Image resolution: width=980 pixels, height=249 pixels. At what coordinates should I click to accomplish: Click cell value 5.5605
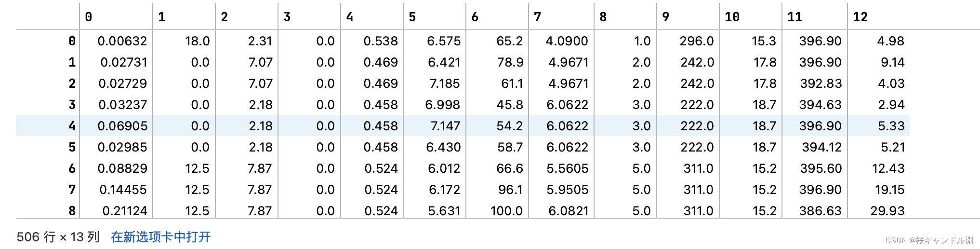coord(568,168)
